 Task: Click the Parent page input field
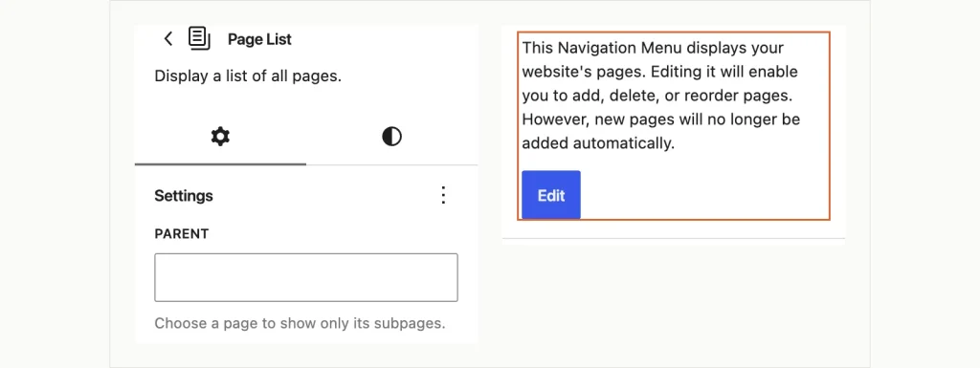click(306, 277)
